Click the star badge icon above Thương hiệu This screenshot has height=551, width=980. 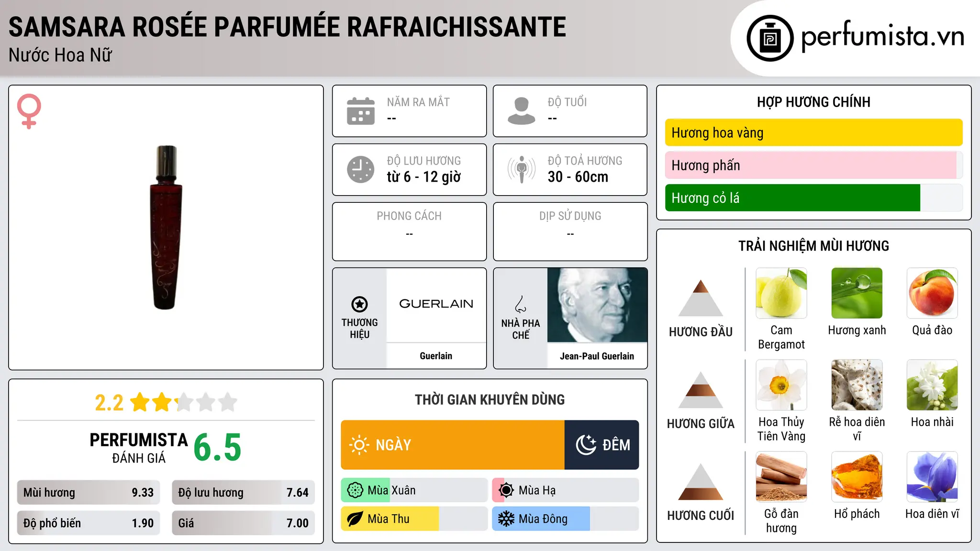point(359,304)
